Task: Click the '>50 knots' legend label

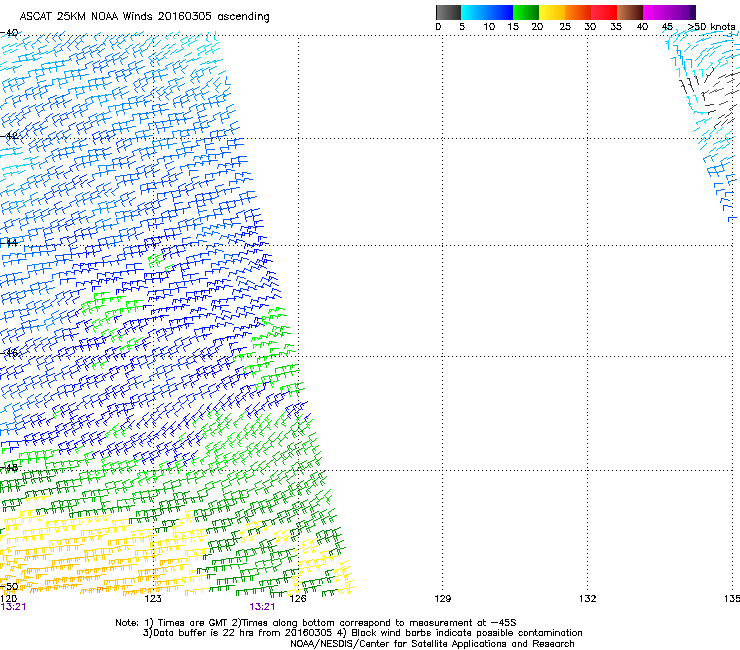Action: point(711,27)
